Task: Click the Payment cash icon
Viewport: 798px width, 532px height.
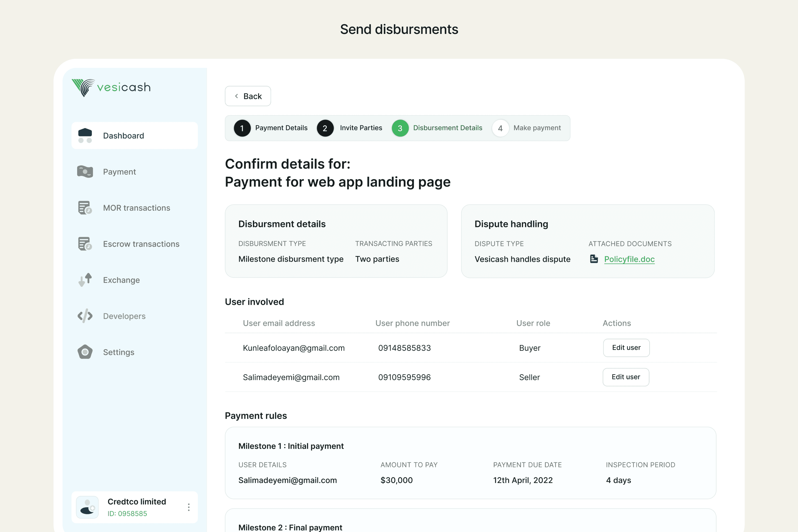Action: (85, 172)
